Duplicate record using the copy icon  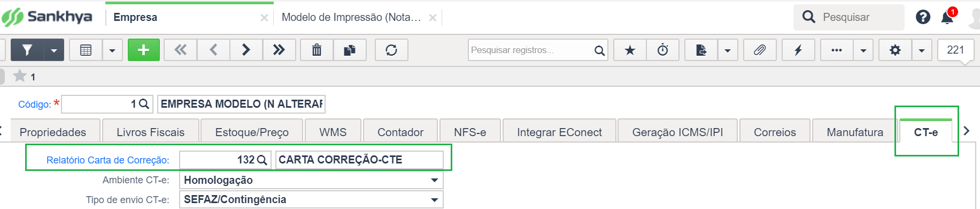[x=350, y=50]
